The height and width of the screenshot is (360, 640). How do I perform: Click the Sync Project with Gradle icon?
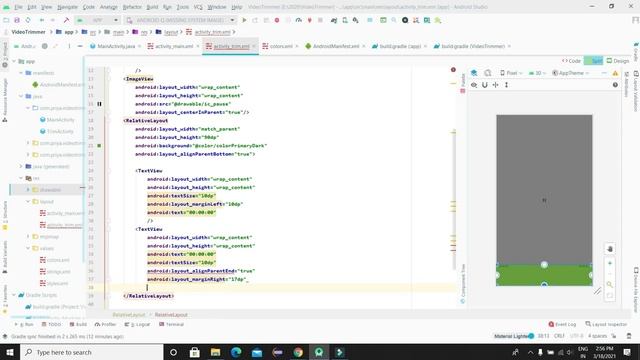point(334,20)
